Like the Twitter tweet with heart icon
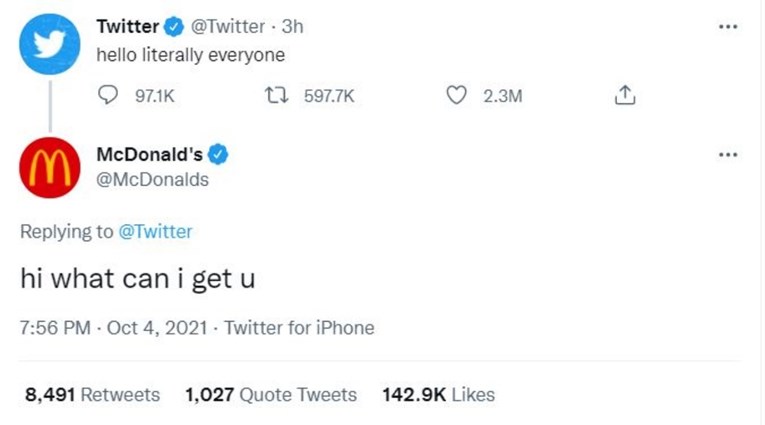765x425 pixels. tap(456, 96)
